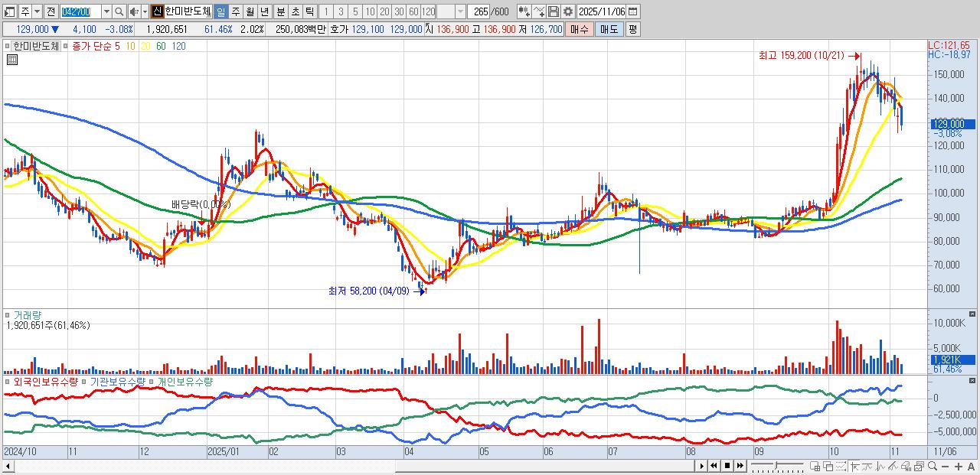Click the chart layout icon at top-left
Viewport: 980px width, 475px height.
click(x=9, y=11)
